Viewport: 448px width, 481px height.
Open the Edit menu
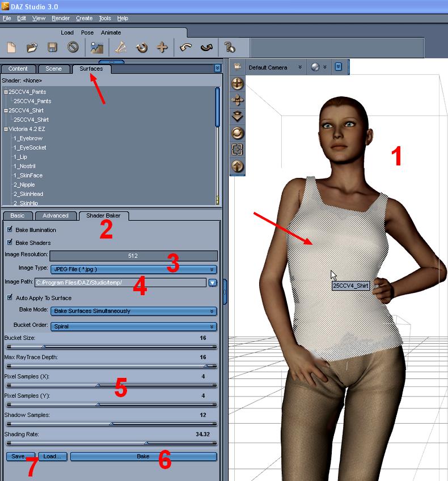pyautogui.click(x=22, y=18)
